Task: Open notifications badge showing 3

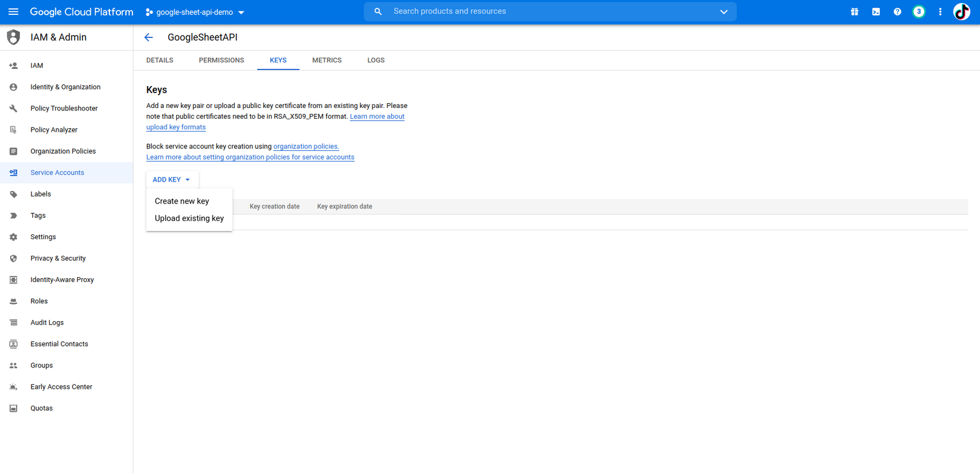Action: coord(919,12)
